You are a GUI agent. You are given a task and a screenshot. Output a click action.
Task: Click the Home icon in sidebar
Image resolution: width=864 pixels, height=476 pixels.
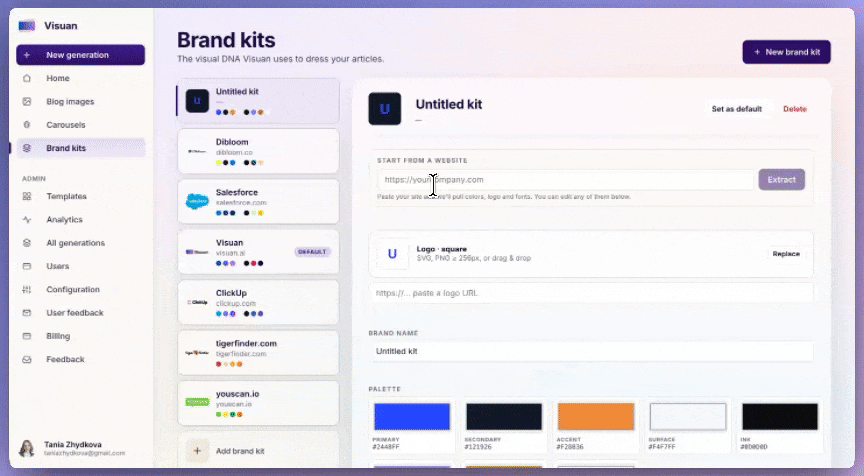pos(26,78)
